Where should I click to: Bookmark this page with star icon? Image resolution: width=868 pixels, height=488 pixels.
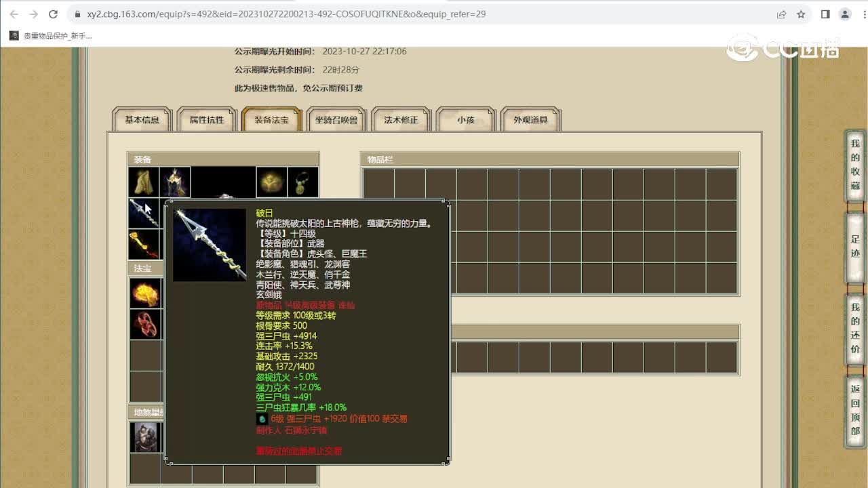click(801, 14)
